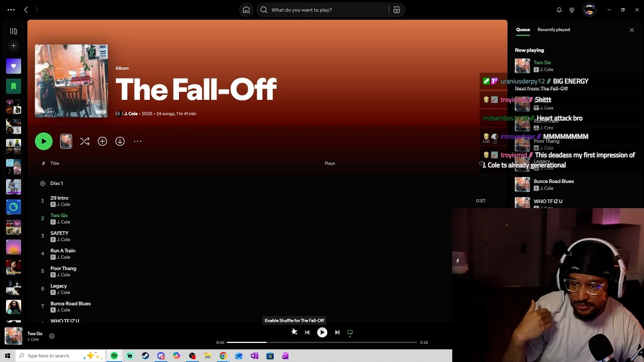Viewport: 644px width, 362px height.
Task: Add The Fall-Off to Your Library
Action: pos(102,141)
